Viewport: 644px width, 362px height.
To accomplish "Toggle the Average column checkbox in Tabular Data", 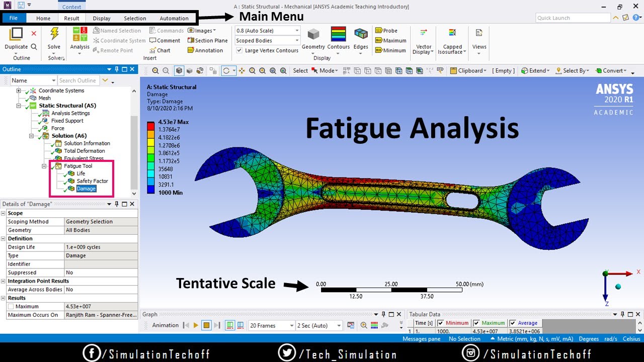I will point(513,323).
